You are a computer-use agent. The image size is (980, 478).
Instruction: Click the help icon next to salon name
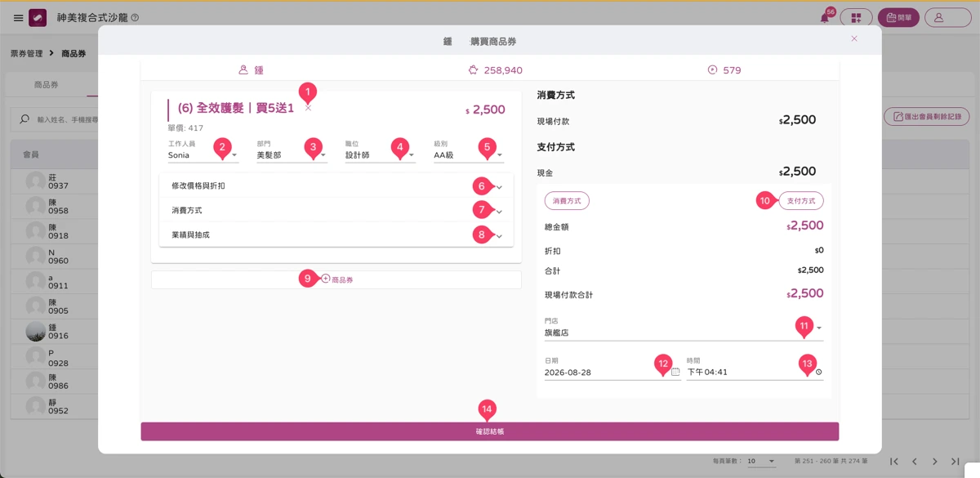coord(135,18)
